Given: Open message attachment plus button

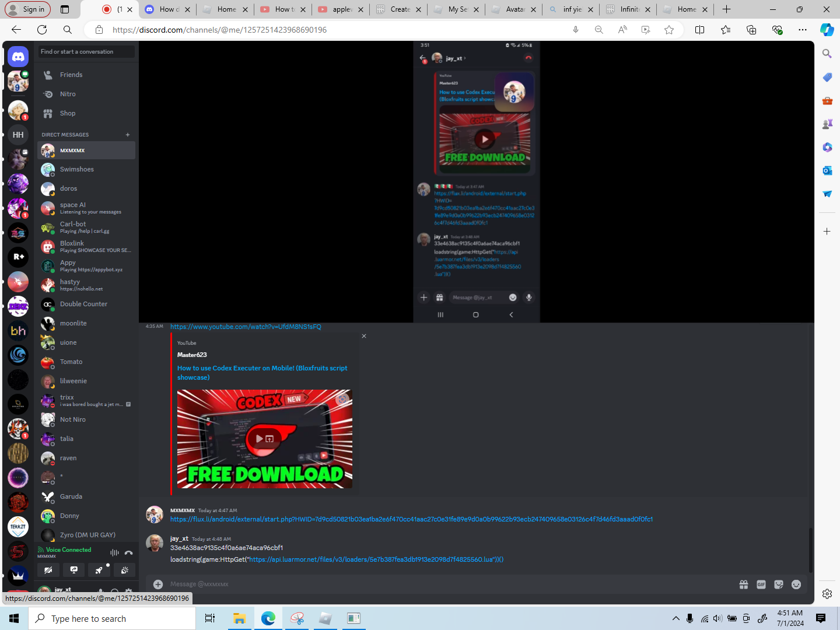Looking at the screenshot, I should (158, 584).
